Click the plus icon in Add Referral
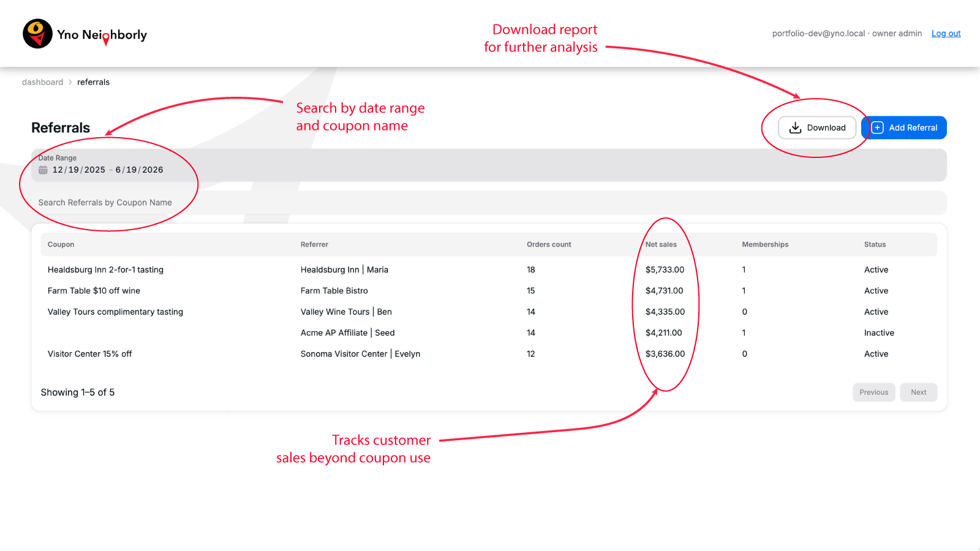This screenshot has width=980, height=551. pos(878,127)
